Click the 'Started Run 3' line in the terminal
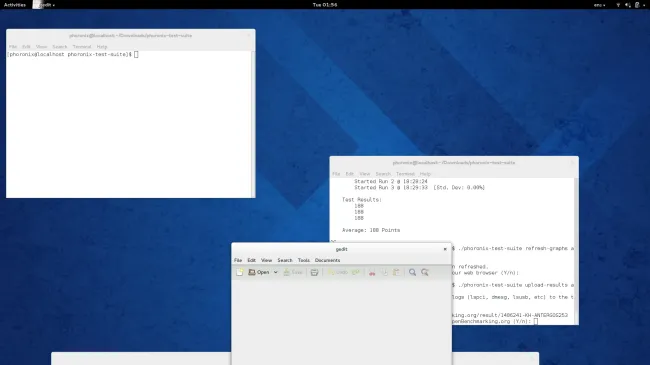 (x=419, y=187)
